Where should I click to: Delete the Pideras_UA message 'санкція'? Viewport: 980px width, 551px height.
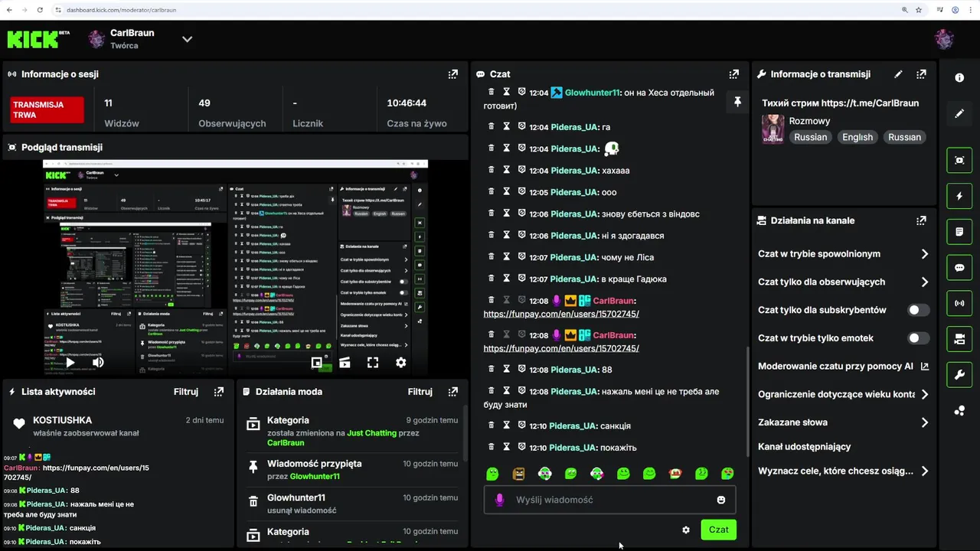[x=492, y=425]
